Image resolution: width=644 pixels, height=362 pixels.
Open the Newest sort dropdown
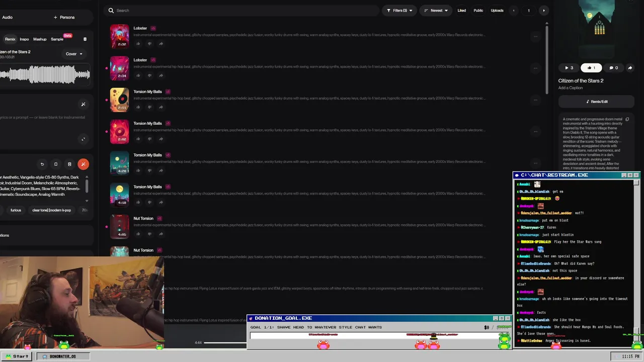point(436,10)
